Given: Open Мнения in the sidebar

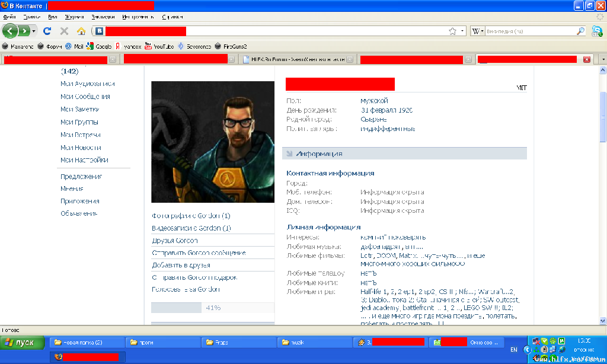Looking at the screenshot, I should [72, 189].
